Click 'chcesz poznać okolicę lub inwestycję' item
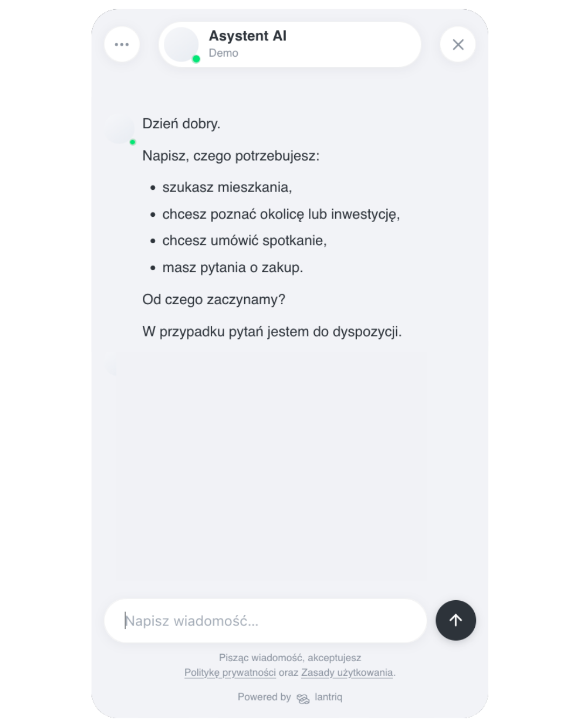Screen dimensions: 582x728 (281, 214)
